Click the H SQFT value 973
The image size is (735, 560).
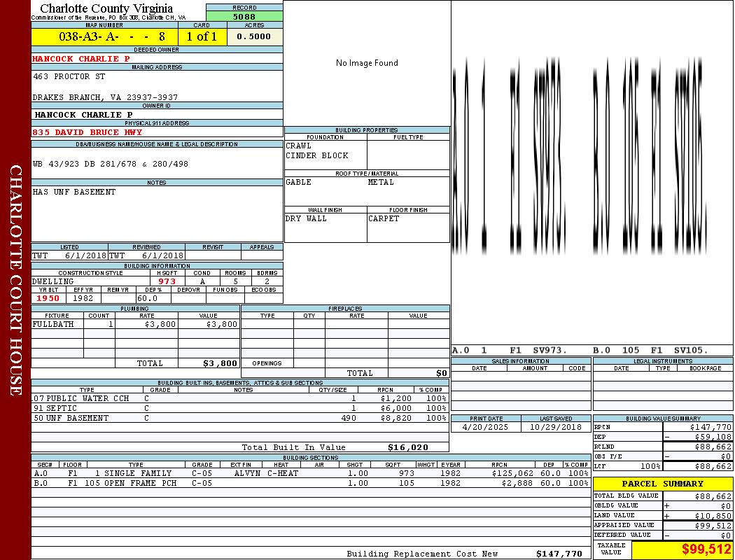167,281
